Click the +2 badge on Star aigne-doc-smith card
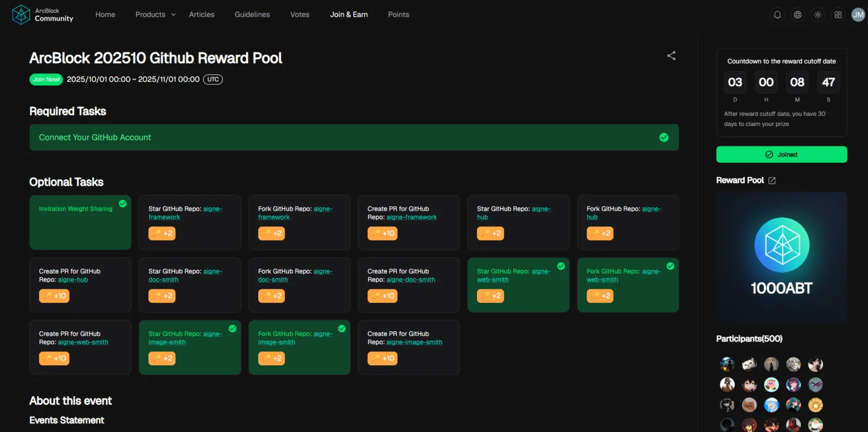 pos(162,296)
